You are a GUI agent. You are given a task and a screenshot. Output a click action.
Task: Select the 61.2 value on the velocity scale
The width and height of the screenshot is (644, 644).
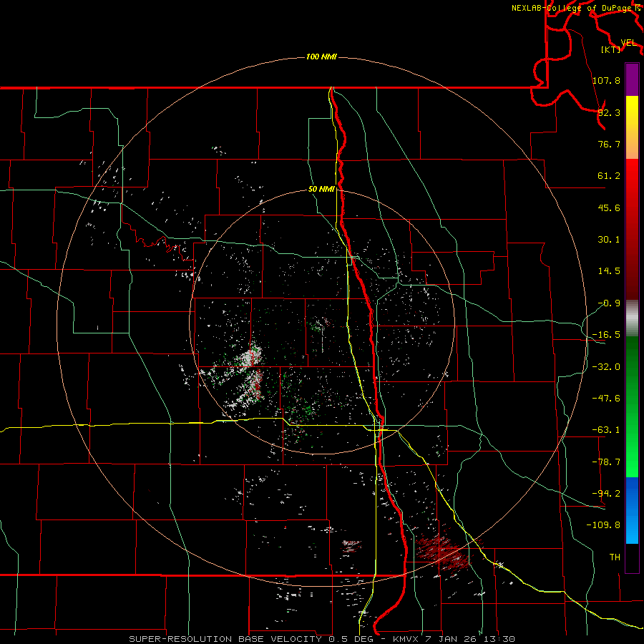click(609, 176)
